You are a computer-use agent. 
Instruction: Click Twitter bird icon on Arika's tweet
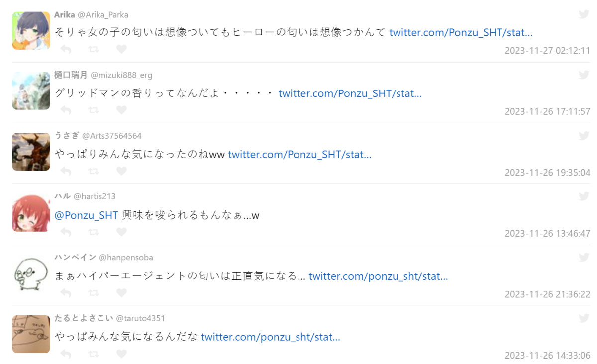pos(584,14)
